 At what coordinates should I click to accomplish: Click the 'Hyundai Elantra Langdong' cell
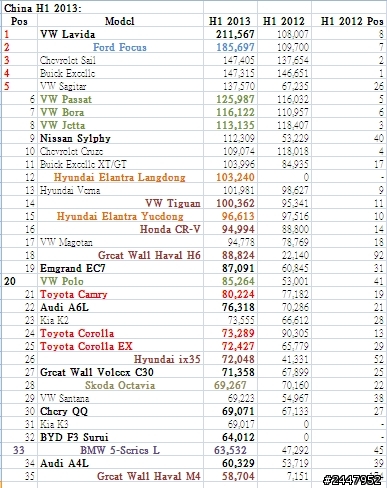point(120,177)
